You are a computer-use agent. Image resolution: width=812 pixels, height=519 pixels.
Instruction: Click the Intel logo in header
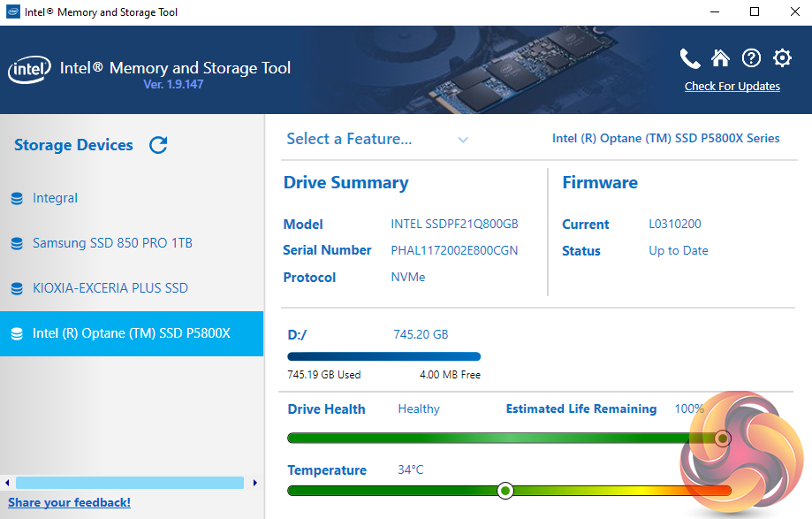pyautogui.click(x=30, y=70)
